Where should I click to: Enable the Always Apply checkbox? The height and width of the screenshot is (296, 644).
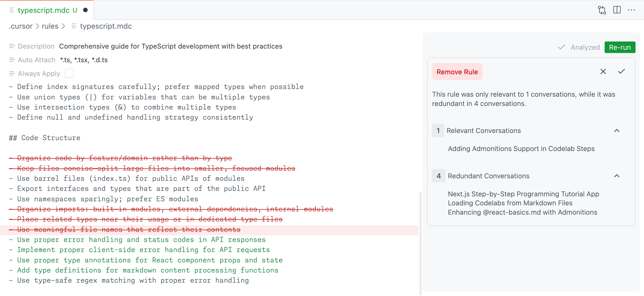point(69,73)
